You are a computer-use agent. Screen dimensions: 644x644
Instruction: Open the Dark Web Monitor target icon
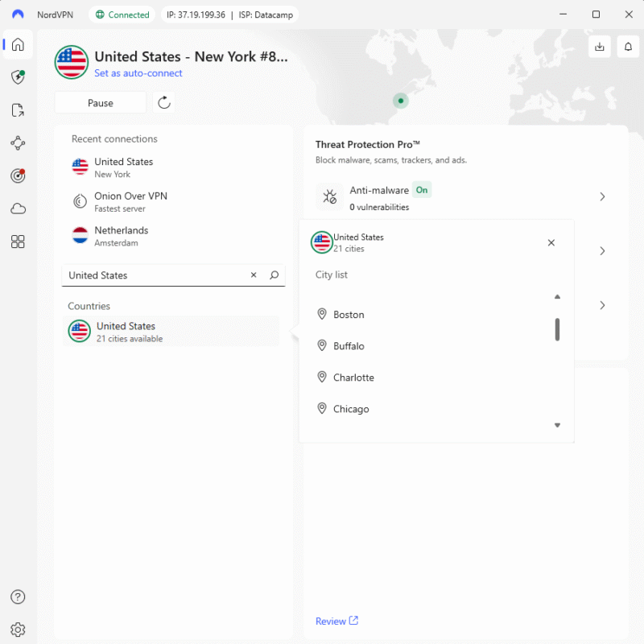(18, 175)
